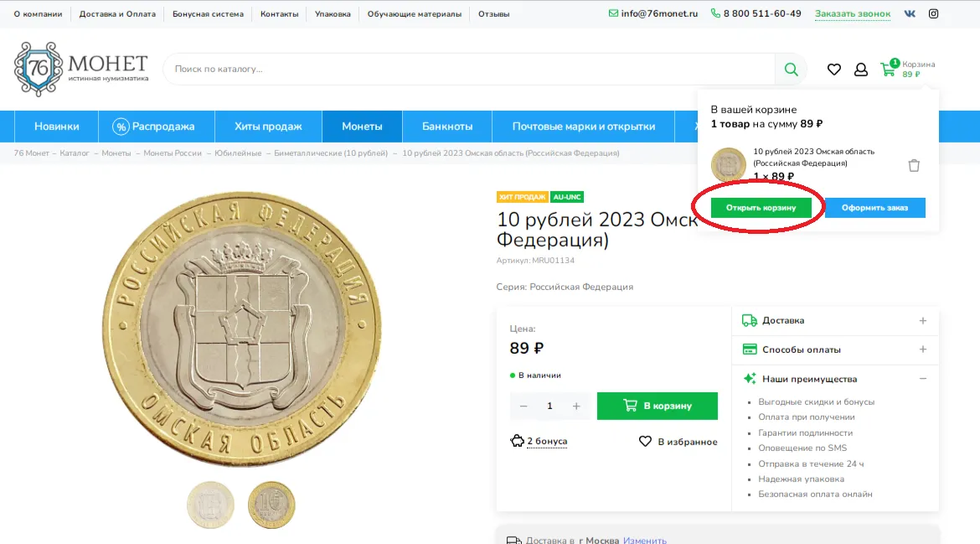Collapse the Наши преимущества section
The width and height of the screenshot is (980, 544).
coord(835,379)
